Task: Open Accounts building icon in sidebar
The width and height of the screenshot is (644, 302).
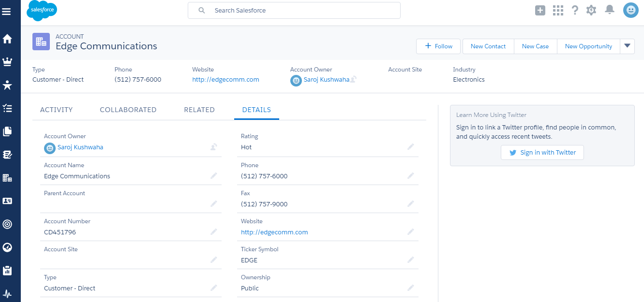Action: [7, 178]
